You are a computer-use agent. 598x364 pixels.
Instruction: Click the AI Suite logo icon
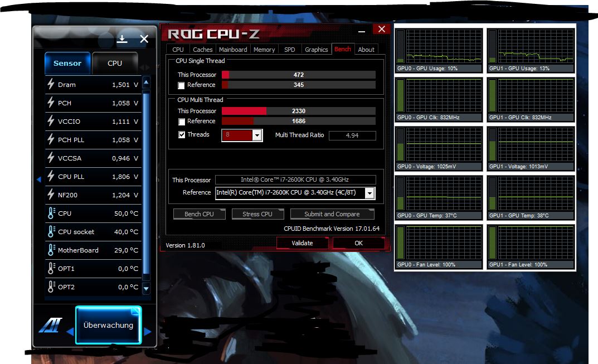pyautogui.click(x=51, y=325)
